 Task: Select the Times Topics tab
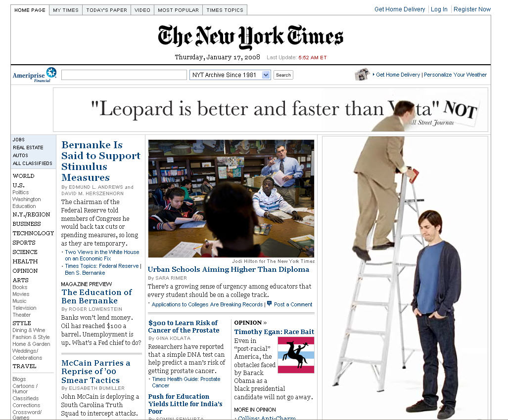pyautogui.click(x=225, y=10)
